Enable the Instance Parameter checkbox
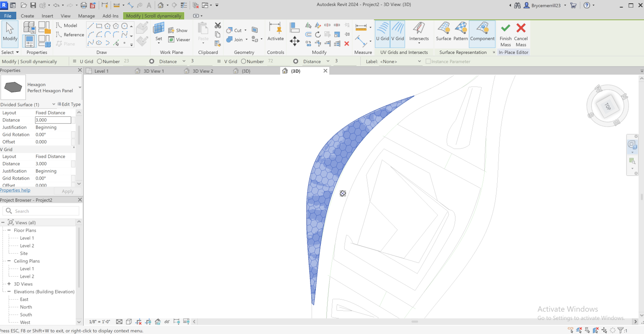This screenshot has height=334, width=644. click(428, 61)
